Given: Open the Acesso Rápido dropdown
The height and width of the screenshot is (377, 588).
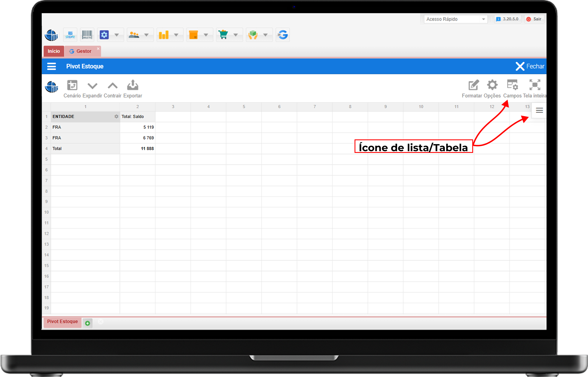Looking at the screenshot, I should pyautogui.click(x=483, y=19).
